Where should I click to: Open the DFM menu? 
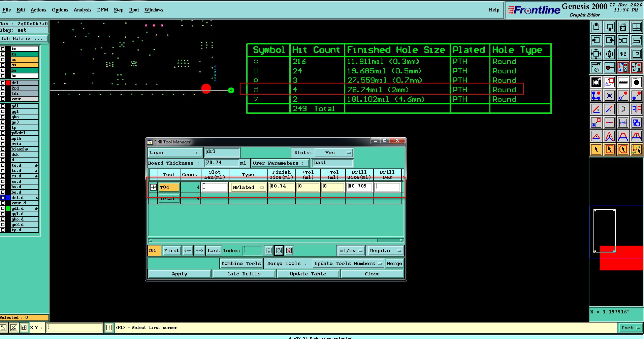[x=102, y=10]
